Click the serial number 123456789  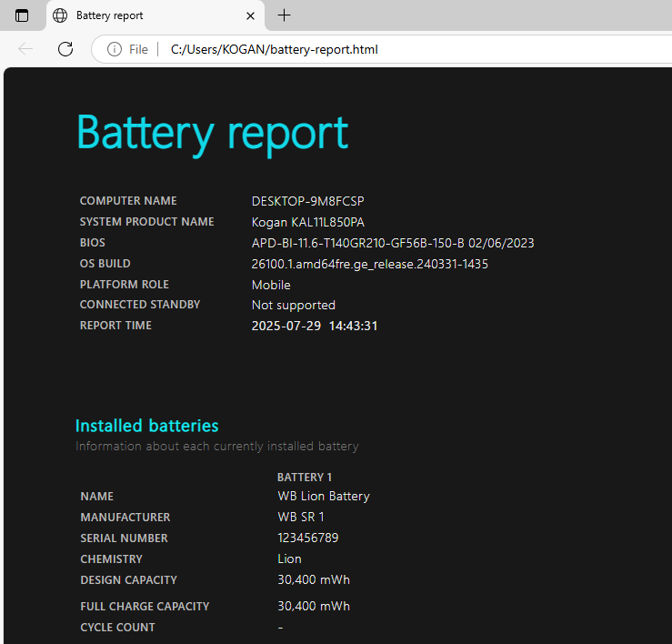[x=307, y=538]
